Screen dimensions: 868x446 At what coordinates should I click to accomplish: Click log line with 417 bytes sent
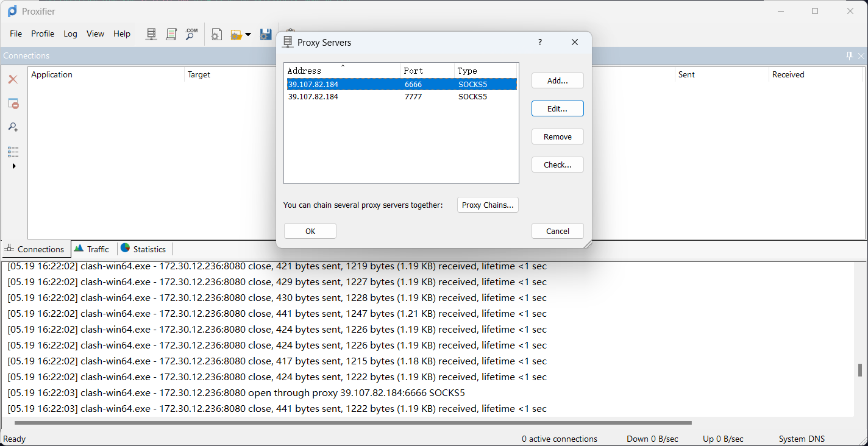[277, 361]
